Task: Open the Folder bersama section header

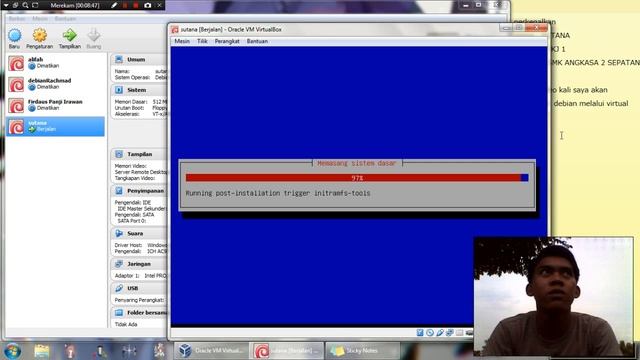Action: click(x=139, y=313)
